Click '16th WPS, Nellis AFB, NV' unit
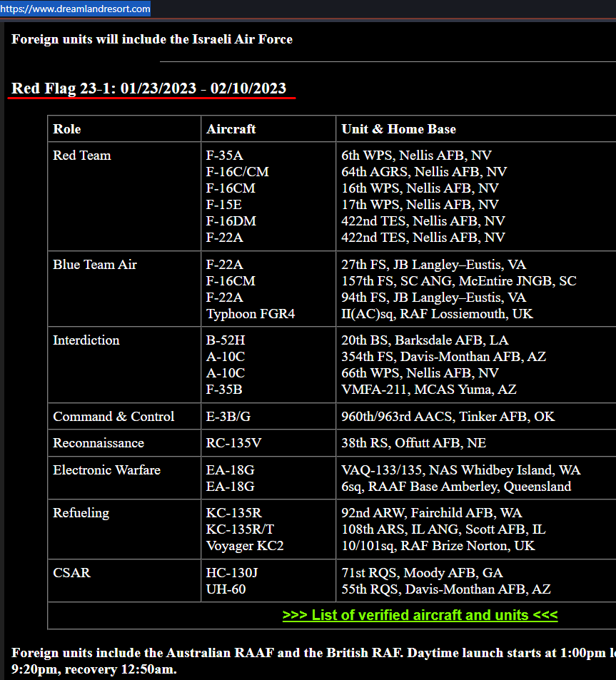Viewport: 616px width, 680px height. (420, 188)
